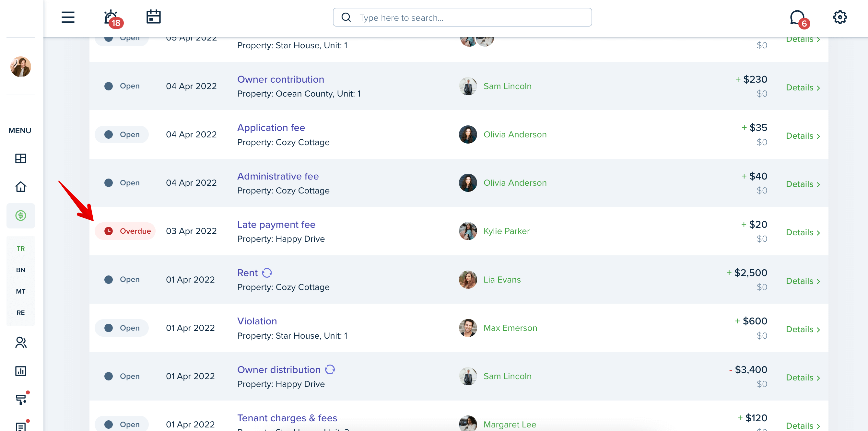The width and height of the screenshot is (868, 431).
Task: Open Late payment fee transaction
Action: tap(276, 225)
